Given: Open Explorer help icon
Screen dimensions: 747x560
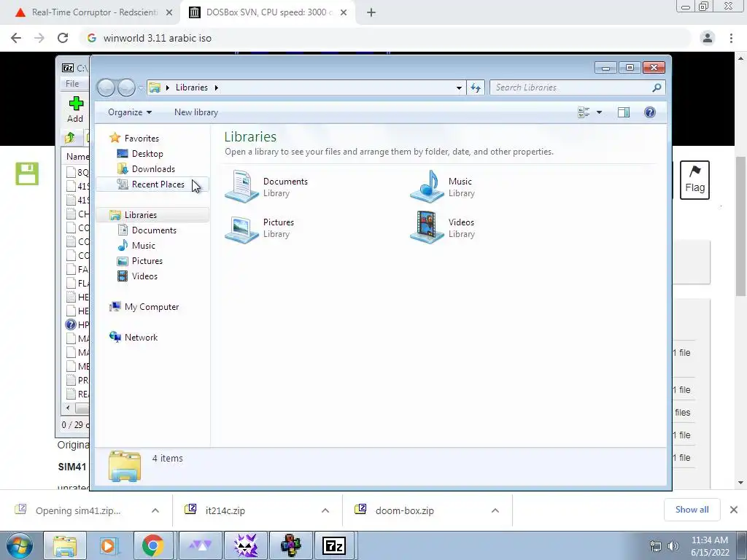Looking at the screenshot, I should click(650, 112).
